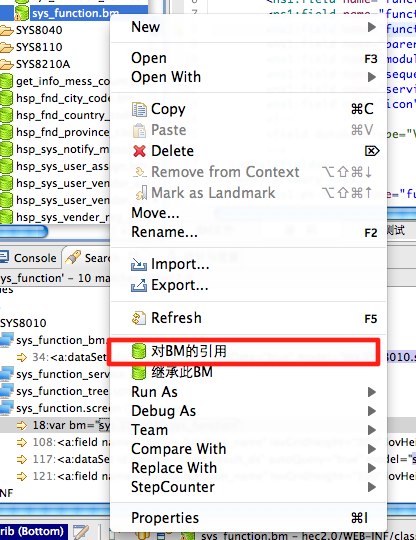Viewport: 416px width, 540px height.
Task: Click the Console tab monitor icon
Action: click(4, 257)
